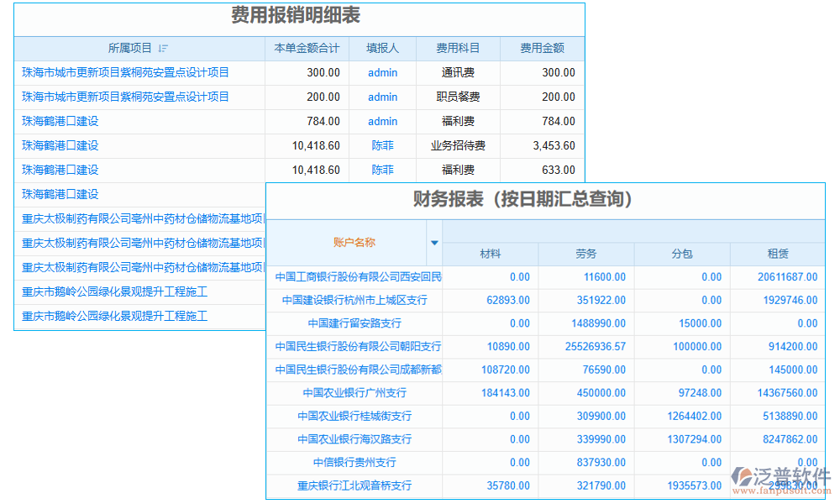This screenshot has height=504, width=840.
Task: Open the 账户名称 filter dropdown arrow
Action: point(435,242)
